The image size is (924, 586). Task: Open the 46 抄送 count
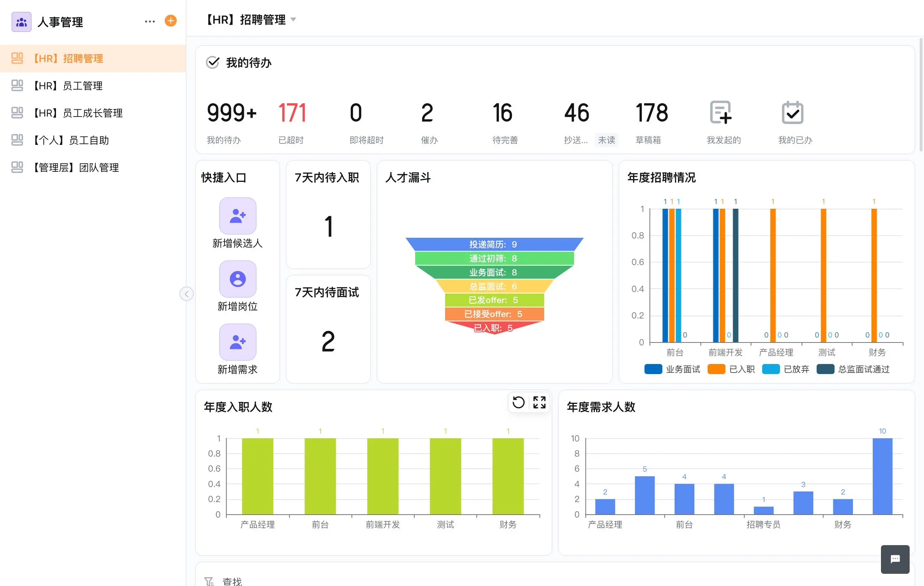pos(576,113)
